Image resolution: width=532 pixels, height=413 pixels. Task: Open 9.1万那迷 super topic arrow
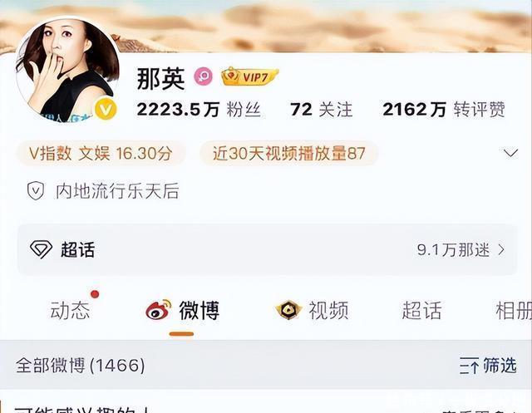(501, 250)
